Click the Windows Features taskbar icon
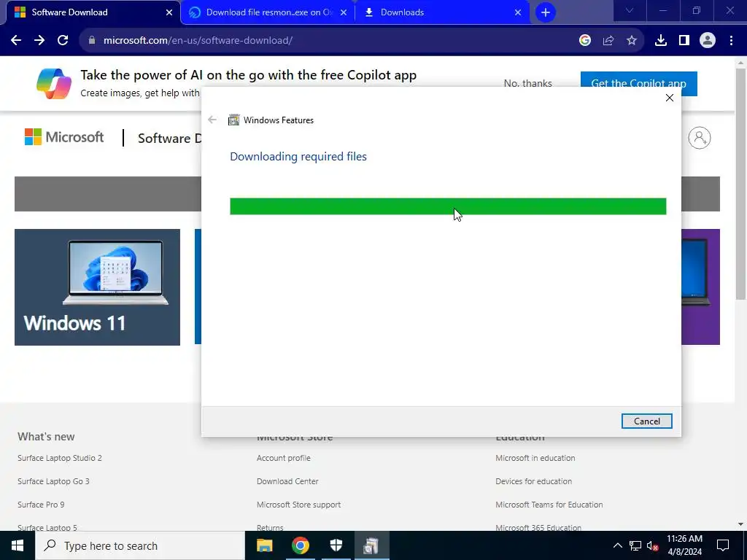747x560 pixels. point(371,545)
